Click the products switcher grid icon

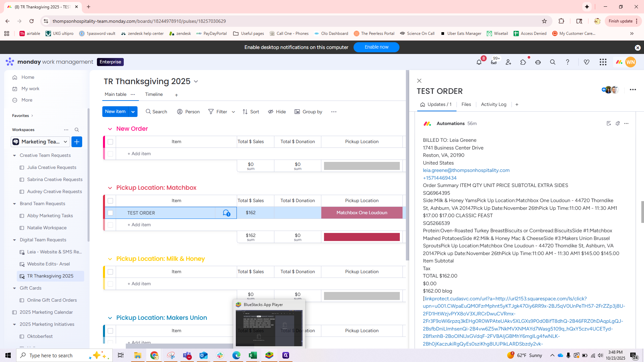tap(603, 62)
